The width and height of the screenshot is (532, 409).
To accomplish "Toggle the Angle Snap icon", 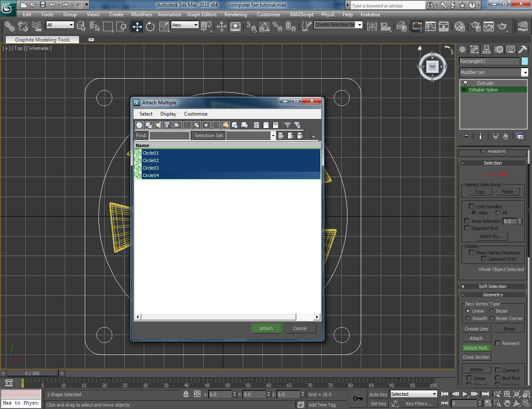I will (264, 27).
